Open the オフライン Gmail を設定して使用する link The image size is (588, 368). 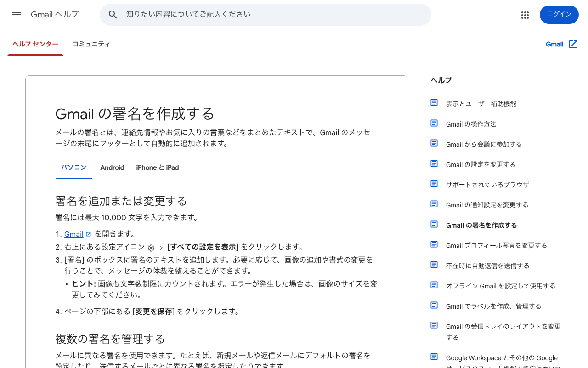pyautogui.click(x=501, y=286)
